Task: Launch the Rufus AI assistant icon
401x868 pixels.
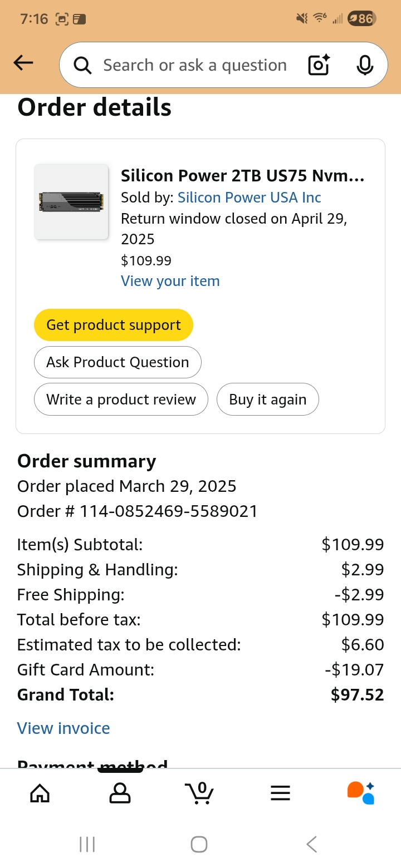Action: [360, 793]
